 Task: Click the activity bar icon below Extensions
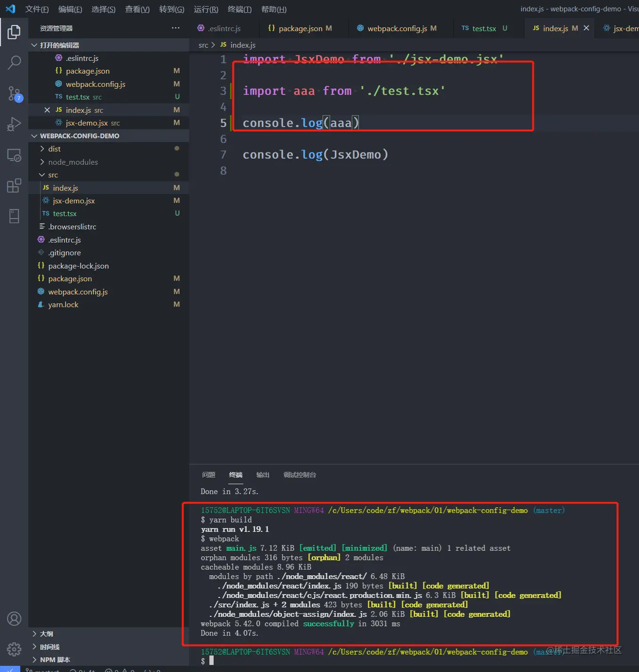(x=14, y=216)
